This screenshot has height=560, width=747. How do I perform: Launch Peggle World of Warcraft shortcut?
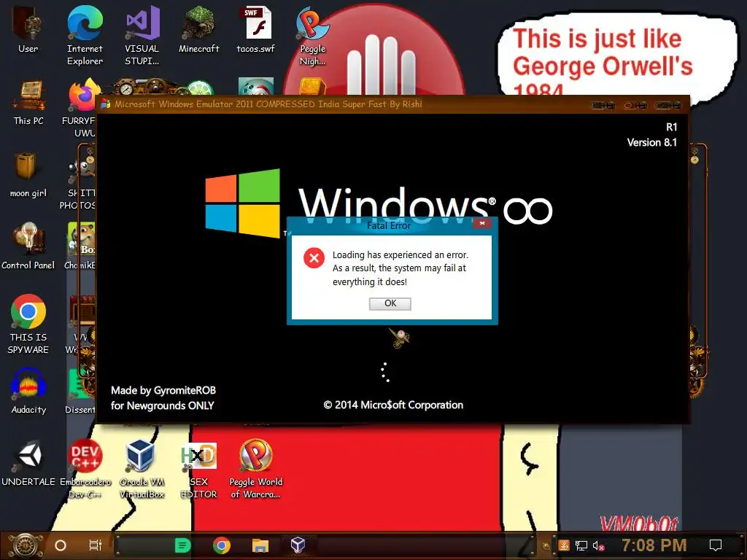pyautogui.click(x=256, y=470)
